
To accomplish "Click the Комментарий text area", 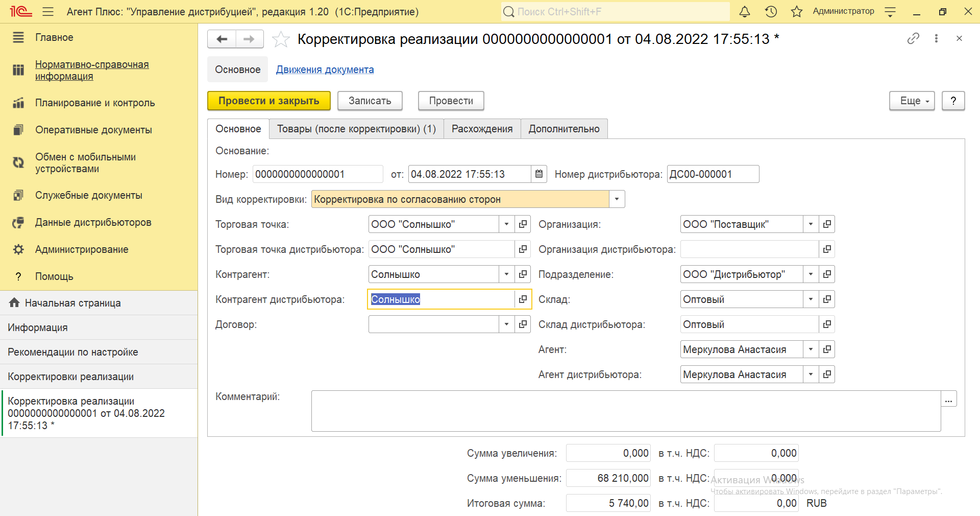I will click(x=626, y=411).
